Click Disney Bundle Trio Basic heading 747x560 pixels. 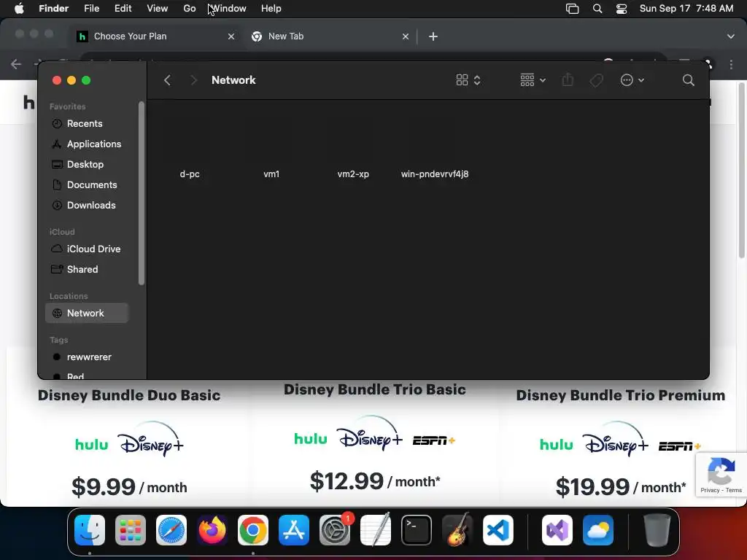375,389
